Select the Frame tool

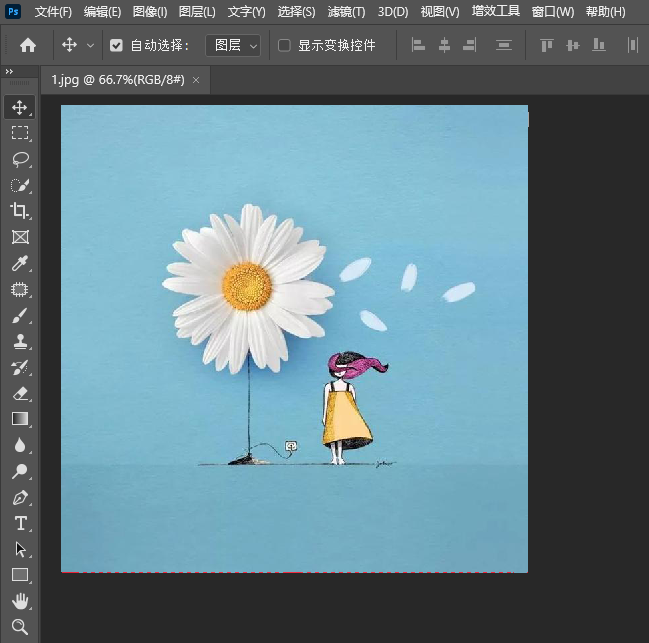pyautogui.click(x=19, y=237)
